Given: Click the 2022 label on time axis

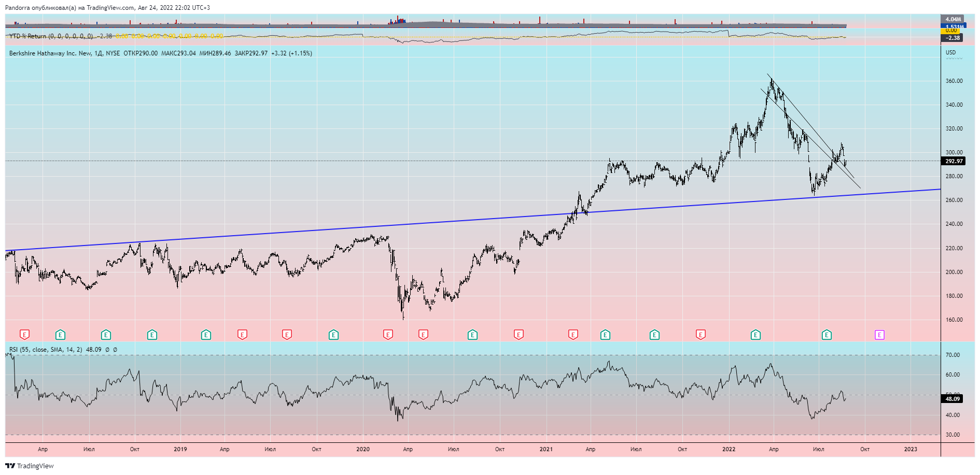Looking at the screenshot, I should [729, 449].
